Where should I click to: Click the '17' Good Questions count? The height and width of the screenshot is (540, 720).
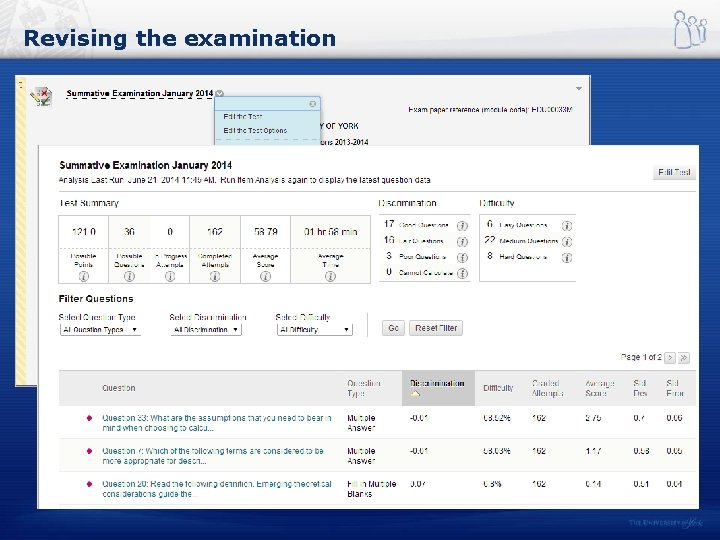coord(389,224)
